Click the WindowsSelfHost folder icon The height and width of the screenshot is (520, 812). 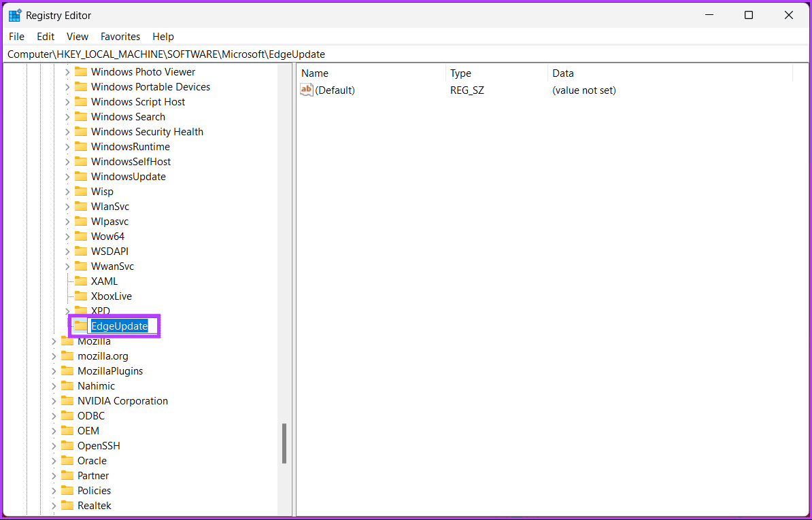[81, 162]
